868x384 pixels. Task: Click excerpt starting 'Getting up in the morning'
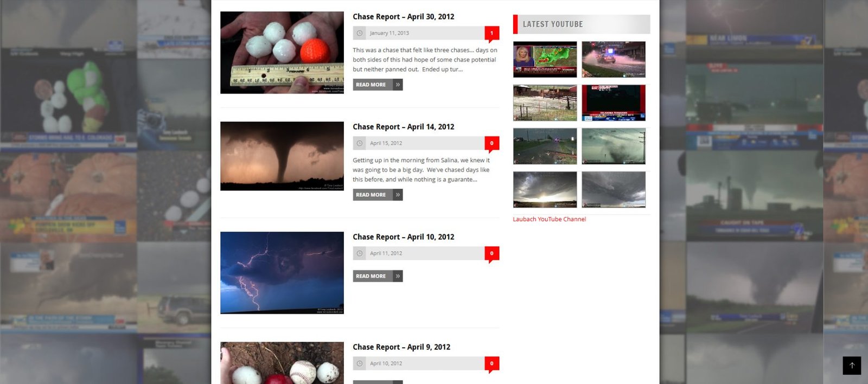(x=422, y=170)
